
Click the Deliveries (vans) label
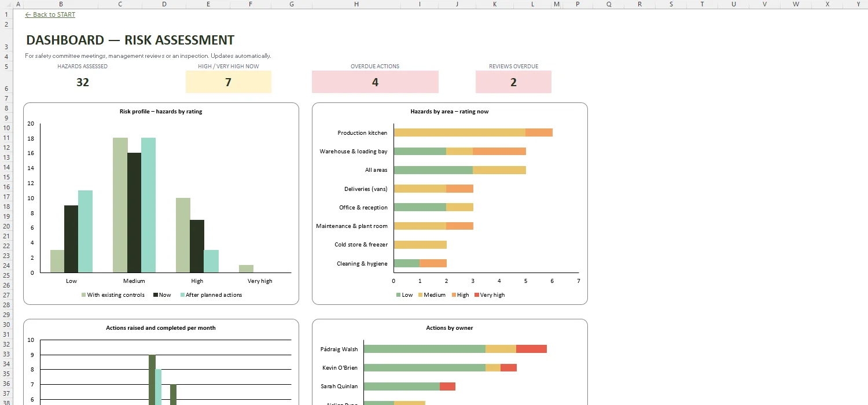point(366,189)
